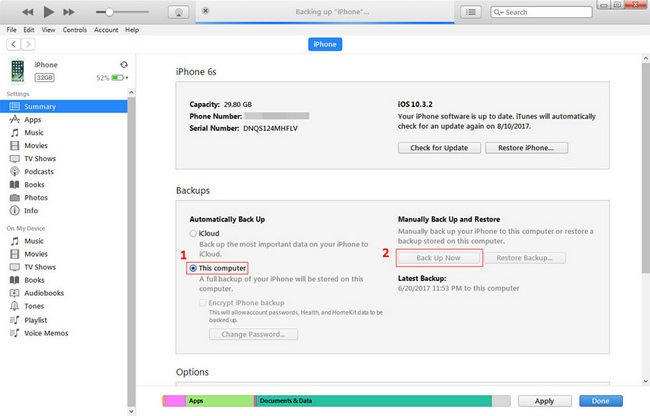Open the Edit menu
This screenshot has height=416, width=650.
click(x=29, y=30)
